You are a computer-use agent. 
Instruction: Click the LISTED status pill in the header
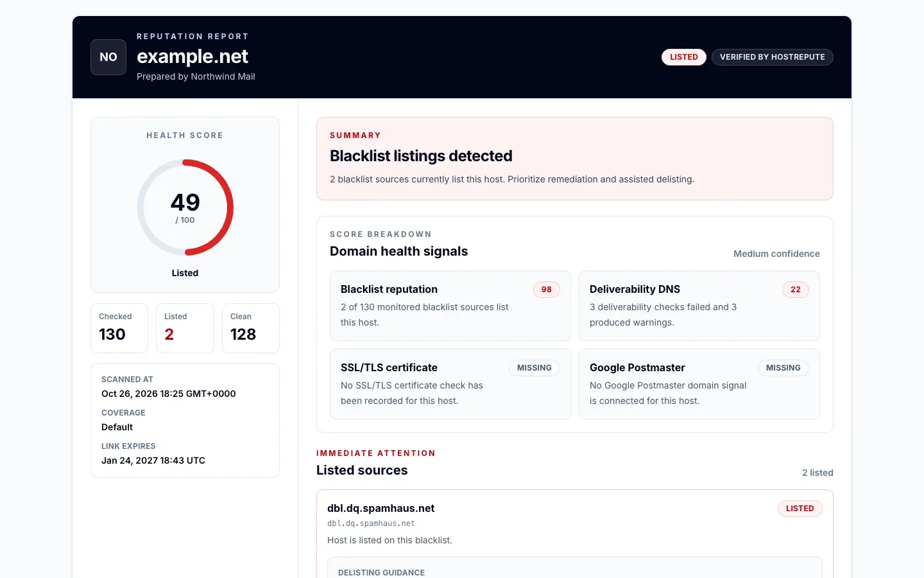tap(684, 57)
